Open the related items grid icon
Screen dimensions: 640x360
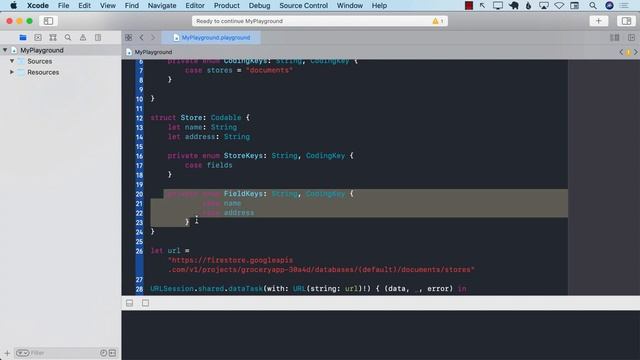[129, 38]
